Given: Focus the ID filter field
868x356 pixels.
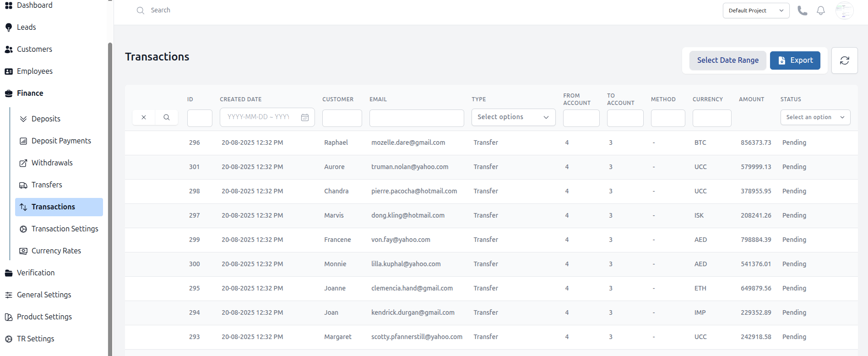Looking at the screenshot, I should coord(200,118).
